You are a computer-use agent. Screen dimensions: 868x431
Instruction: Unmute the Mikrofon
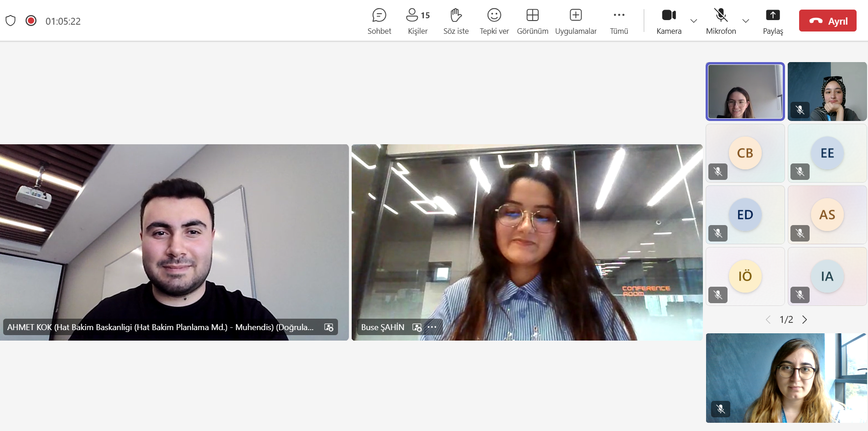coord(721,21)
